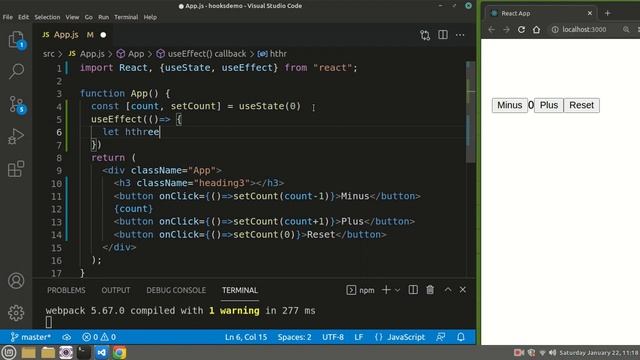The image size is (640, 360).
Task: Open the Accounts menu icon
Action: click(x=16, y=281)
